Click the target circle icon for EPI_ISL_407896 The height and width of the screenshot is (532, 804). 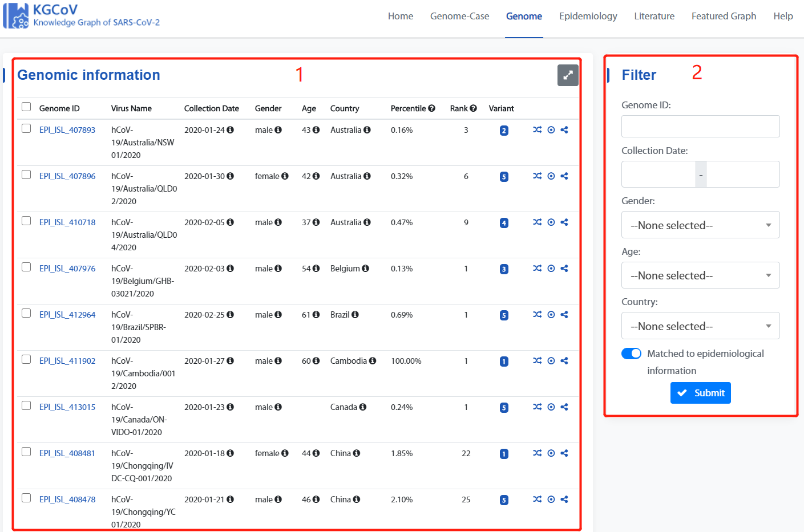(551, 176)
